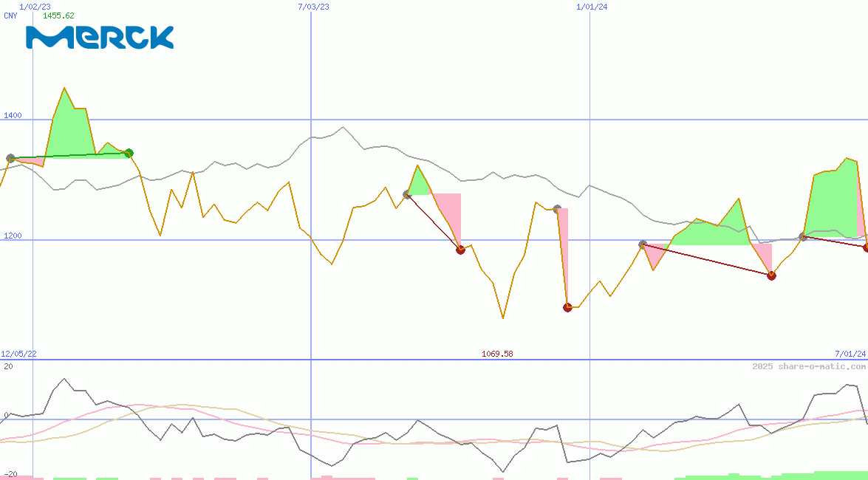Select the red marker at the chart's right edge
The image size is (868, 480).
tap(866, 247)
